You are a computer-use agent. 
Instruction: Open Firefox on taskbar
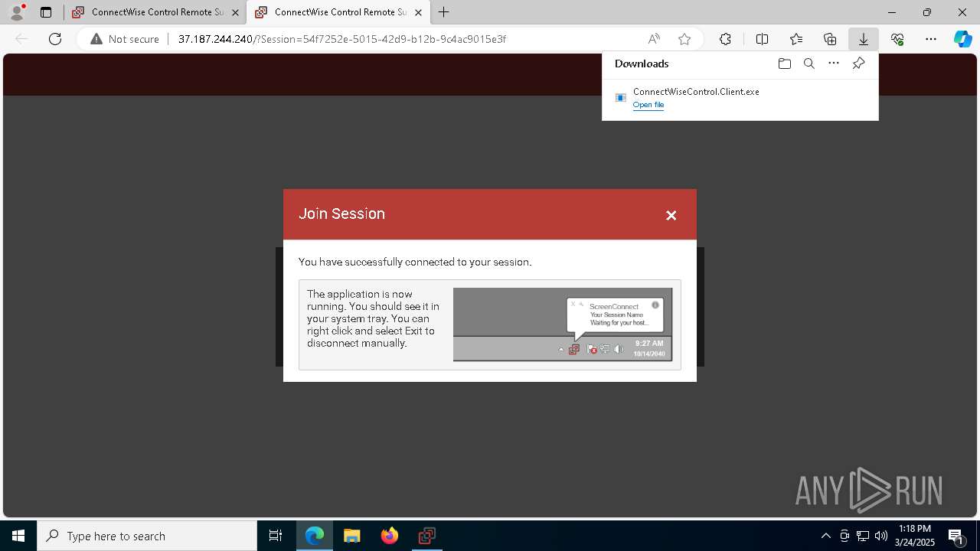tap(390, 536)
